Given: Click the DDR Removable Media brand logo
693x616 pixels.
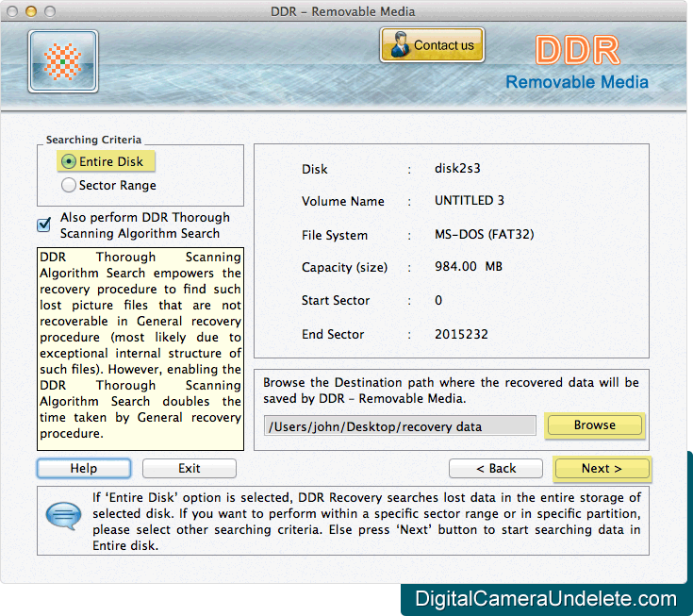Looking at the screenshot, I should click(x=577, y=62).
